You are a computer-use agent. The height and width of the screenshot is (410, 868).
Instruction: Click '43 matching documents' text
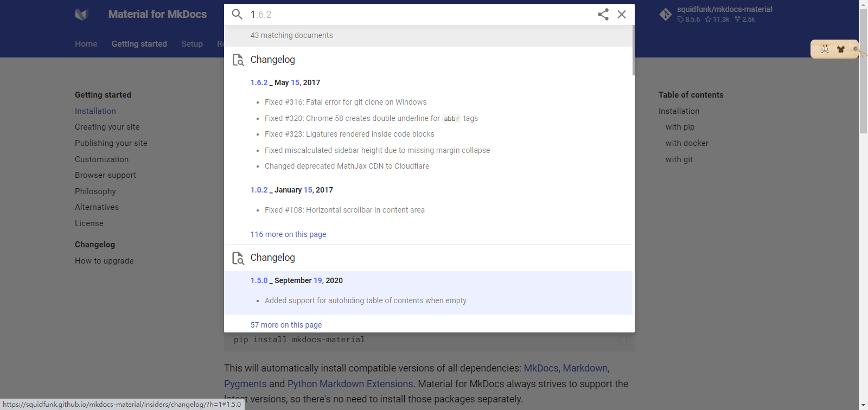(x=291, y=35)
